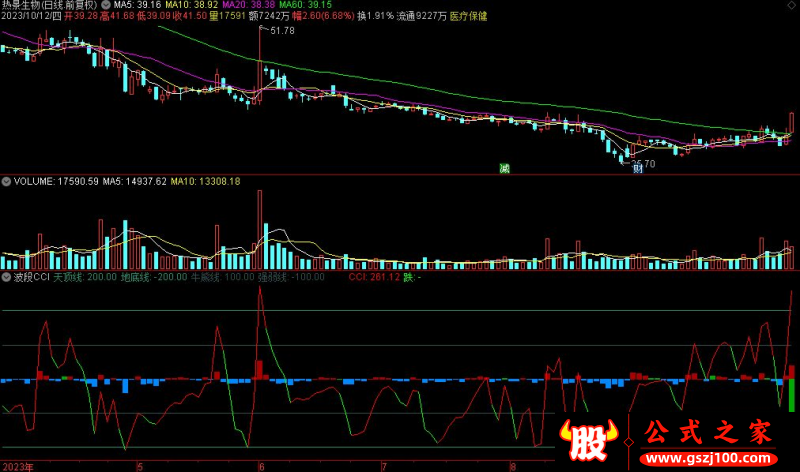Image resolution: width=800 pixels, height=472 pixels.
Task: Select the 51.78 high price marker
Action: point(281,31)
